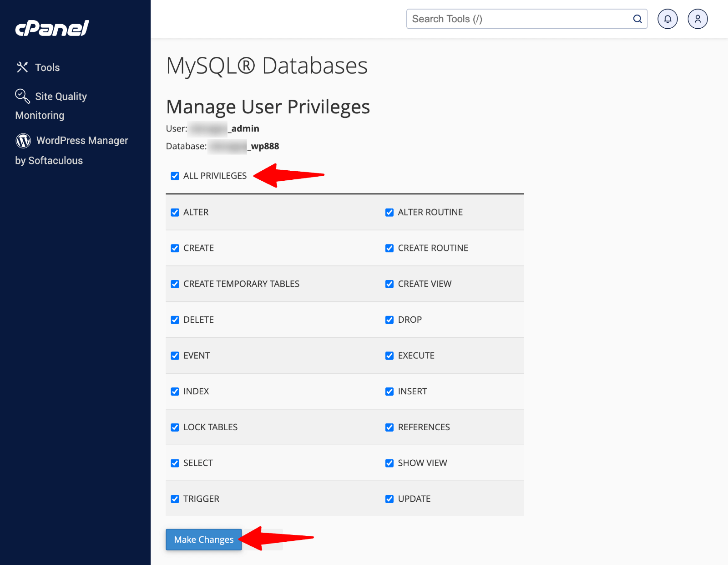Image resolution: width=728 pixels, height=565 pixels.
Task: Disable the SELECT privilege
Action: point(175,463)
